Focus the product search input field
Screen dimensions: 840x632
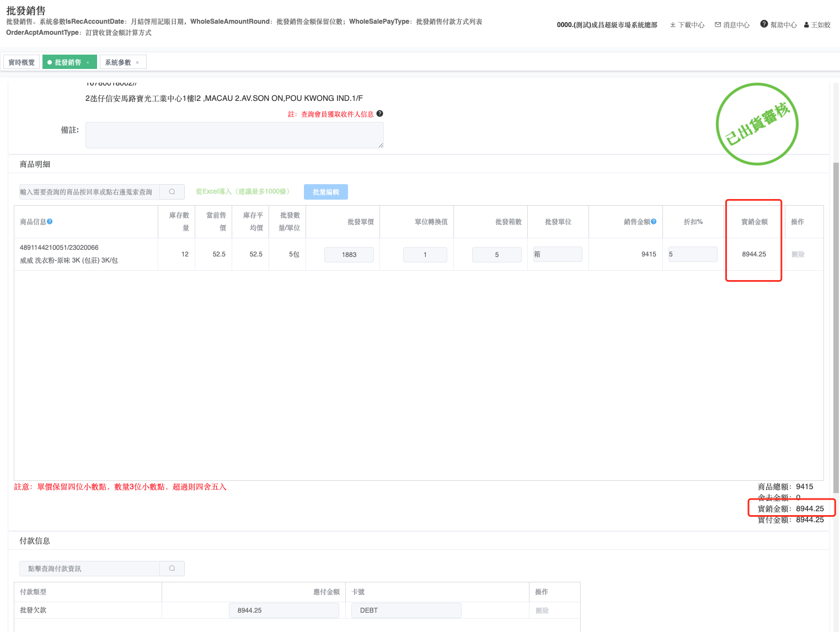coord(89,191)
